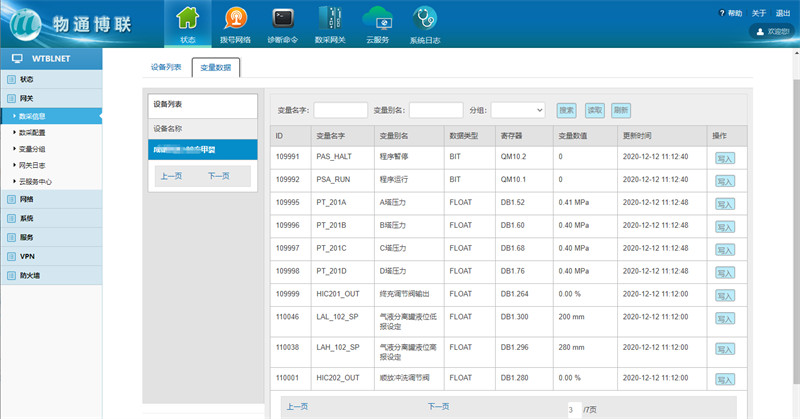Focus the 变量名字 input field
Image resolution: width=800 pixels, height=419 pixels.
point(341,110)
